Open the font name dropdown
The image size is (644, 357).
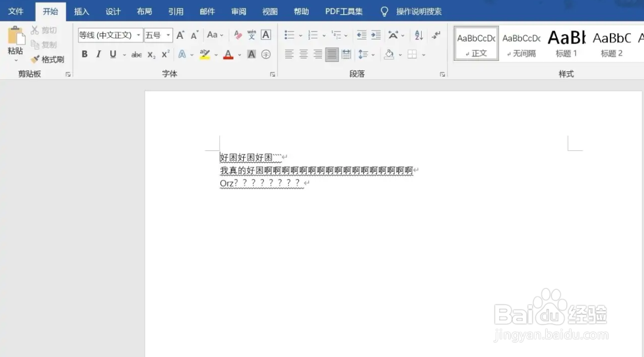point(139,35)
